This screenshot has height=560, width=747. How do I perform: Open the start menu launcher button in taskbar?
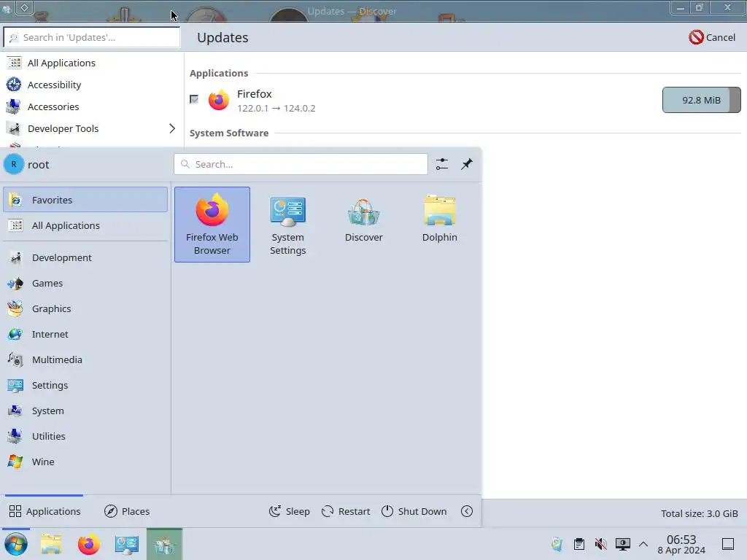(16, 544)
